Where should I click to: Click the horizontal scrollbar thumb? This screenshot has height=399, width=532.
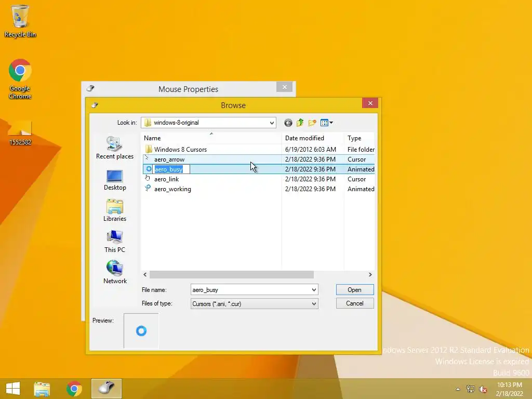[x=231, y=274]
